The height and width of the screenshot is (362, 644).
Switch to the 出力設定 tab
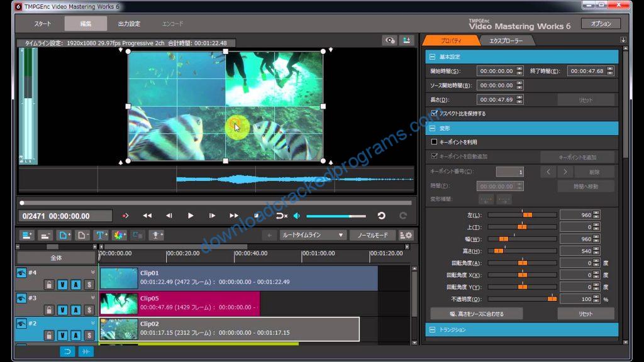tap(129, 24)
